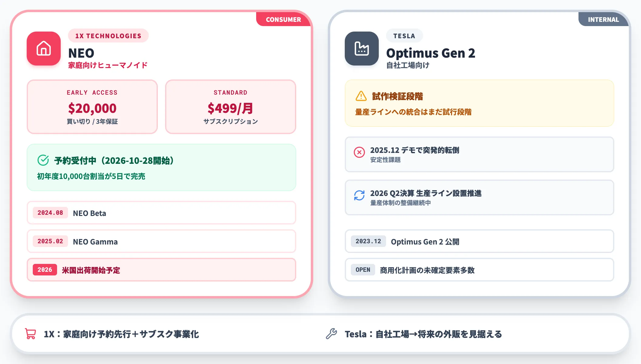Click the blue refresh arrows icon
Screen dimensions: 641x364
click(x=359, y=195)
